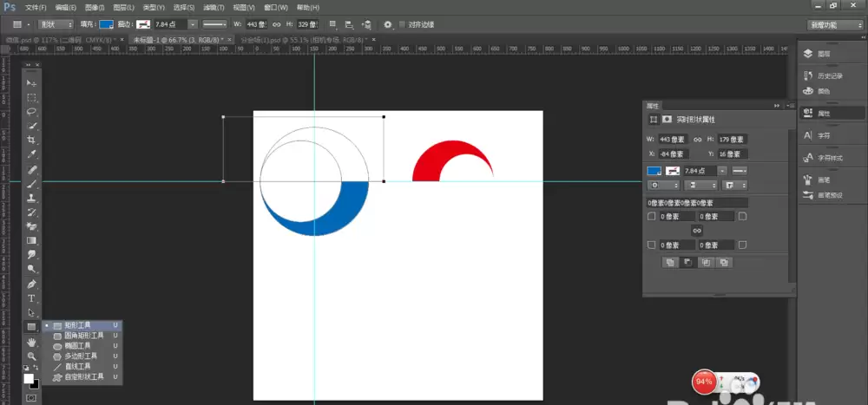Toggle corner radius link in Properties panel
This screenshot has width=868, height=405.
(x=697, y=230)
